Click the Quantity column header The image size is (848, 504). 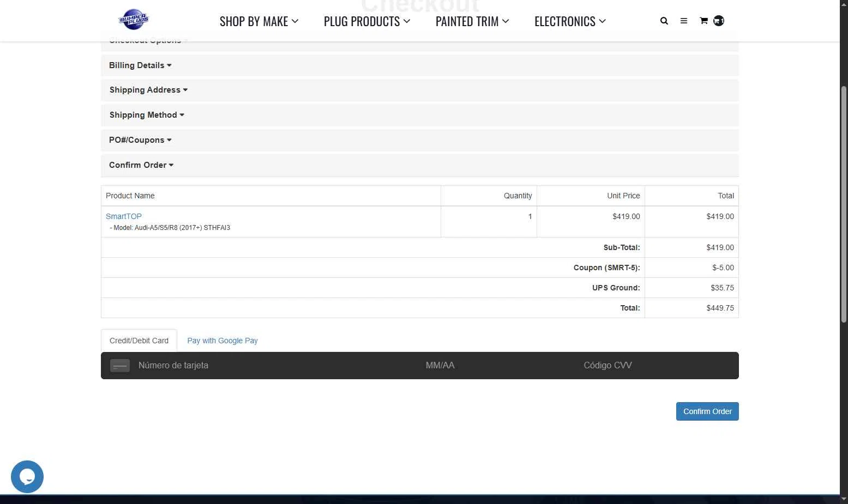[518, 196]
